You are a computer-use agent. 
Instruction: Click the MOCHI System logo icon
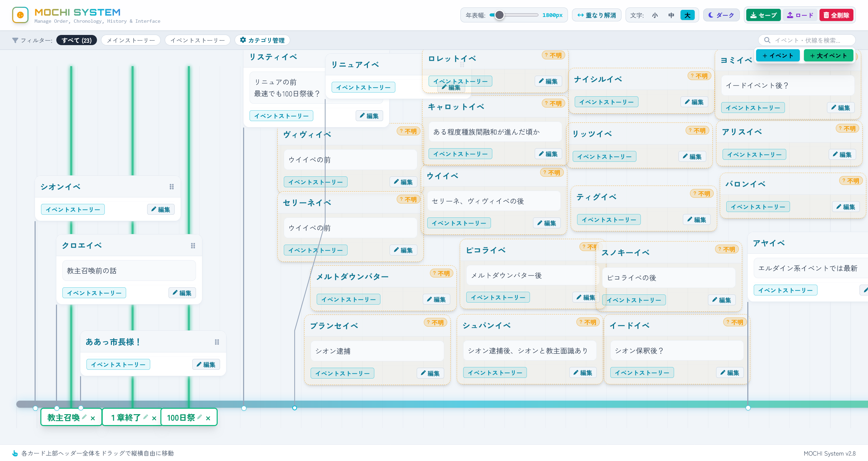[20, 15]
